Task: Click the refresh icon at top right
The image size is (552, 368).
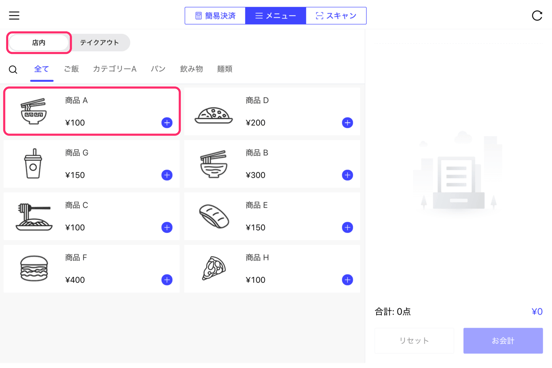Action: [537, 15]
